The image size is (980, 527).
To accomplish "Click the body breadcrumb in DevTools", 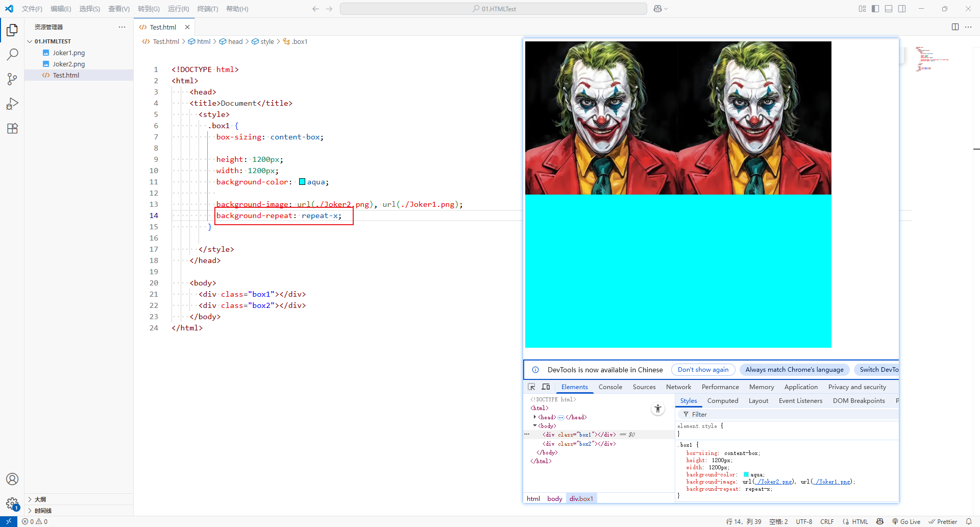I will 554,498.
